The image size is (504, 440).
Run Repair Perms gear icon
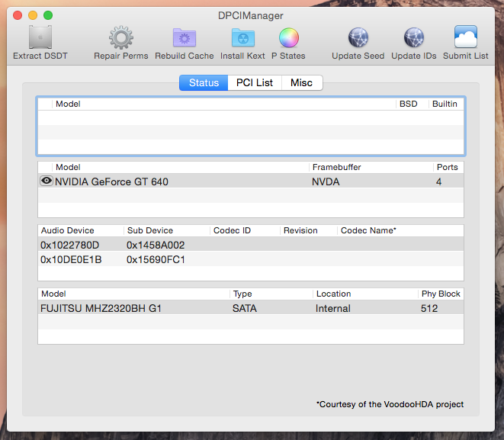tap(121, 37)
